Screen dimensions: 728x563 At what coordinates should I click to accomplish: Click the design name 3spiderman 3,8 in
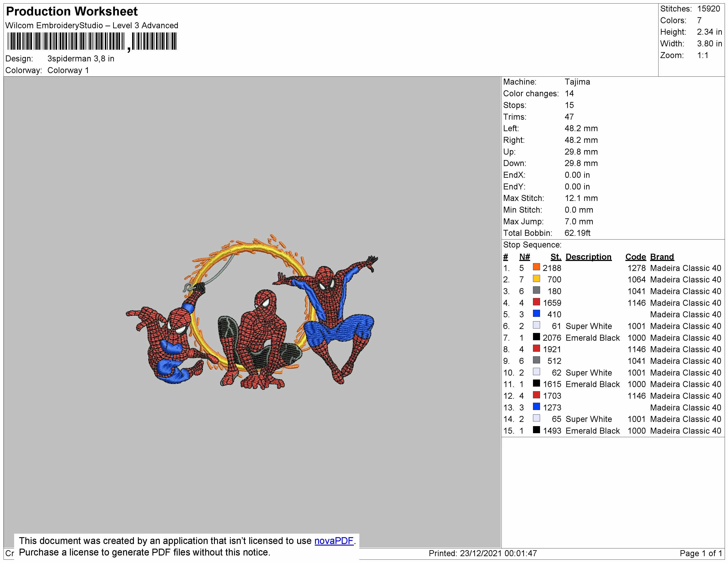pos(81,59)
